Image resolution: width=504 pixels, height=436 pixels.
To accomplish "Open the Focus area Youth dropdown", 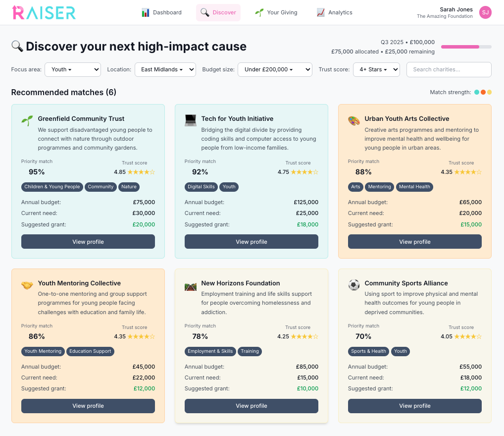I will tap(73, 69).
